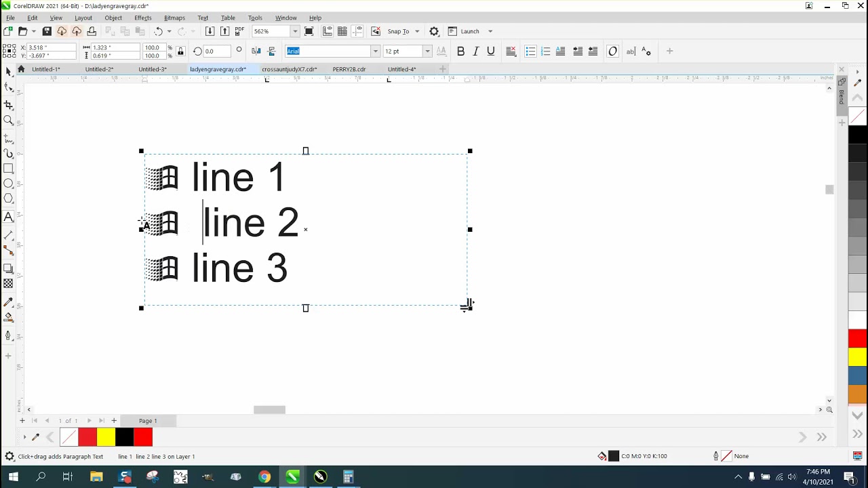Select the Transparency tool
Image resolution: width=868 pixels, height=488 pixels.
point(8,284)
